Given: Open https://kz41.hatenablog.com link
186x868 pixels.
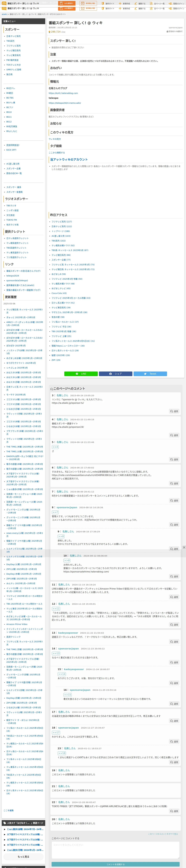Looking at the screenshot, I should (63, 93).
